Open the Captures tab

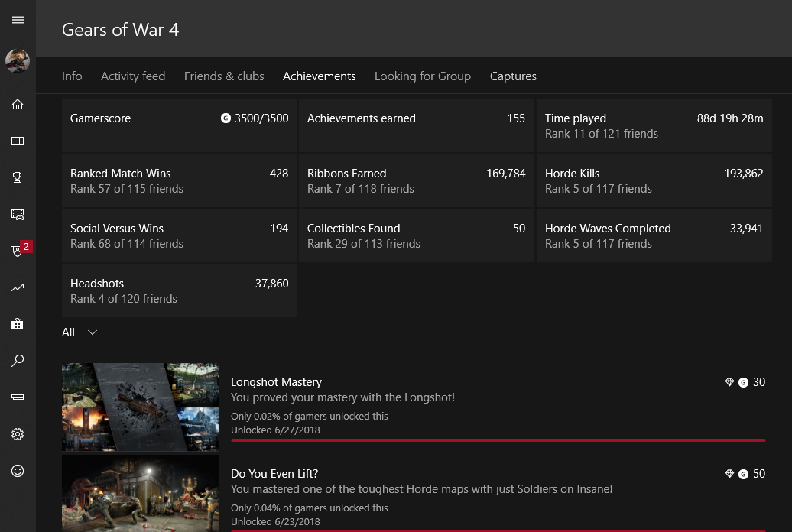pyautogui.click(x=513, y=76)
